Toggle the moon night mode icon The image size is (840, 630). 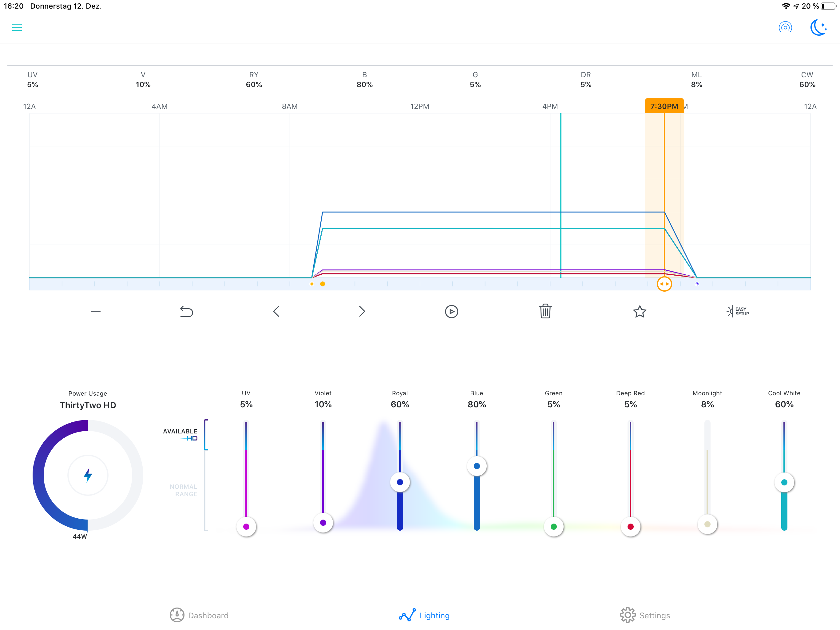[x=818, y=27]
